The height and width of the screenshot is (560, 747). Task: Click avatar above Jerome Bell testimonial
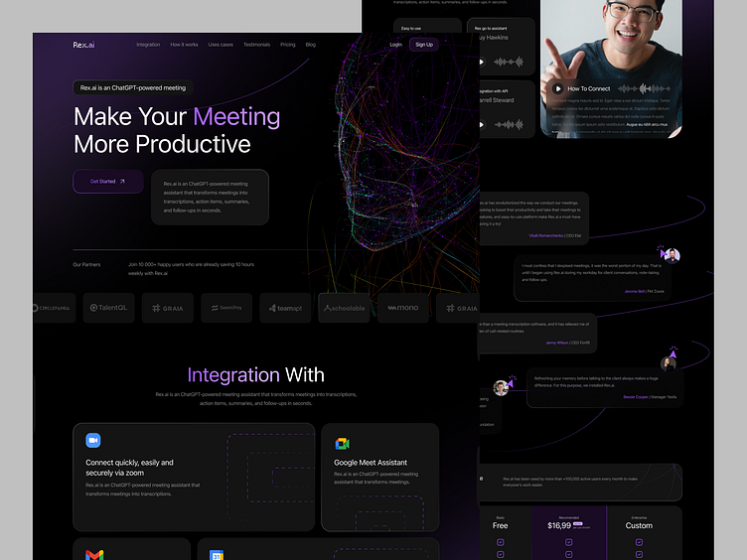click(672, 256)
